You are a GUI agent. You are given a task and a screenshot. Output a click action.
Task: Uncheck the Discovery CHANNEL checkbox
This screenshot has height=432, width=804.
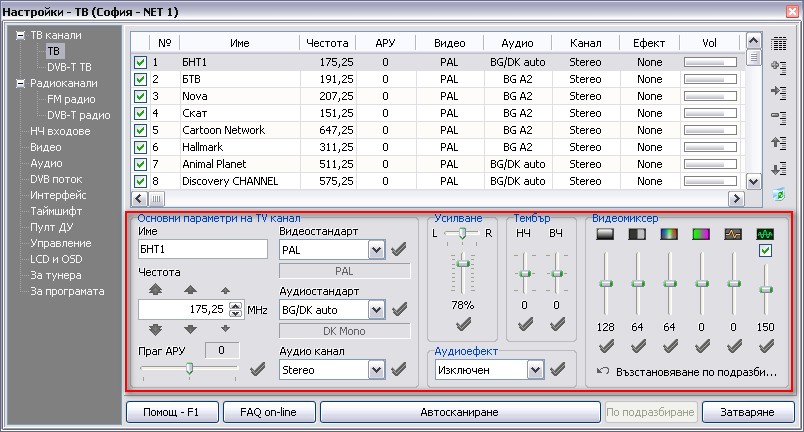140,181
